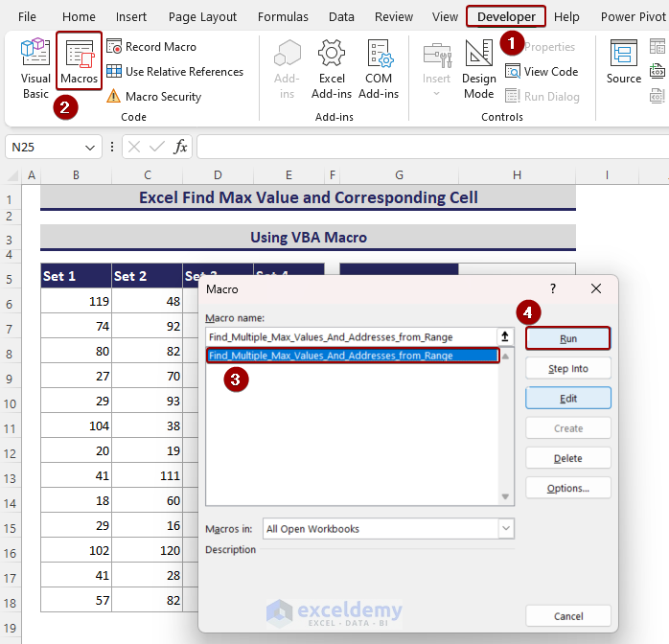Open the Macros list button

pos(79,60)
